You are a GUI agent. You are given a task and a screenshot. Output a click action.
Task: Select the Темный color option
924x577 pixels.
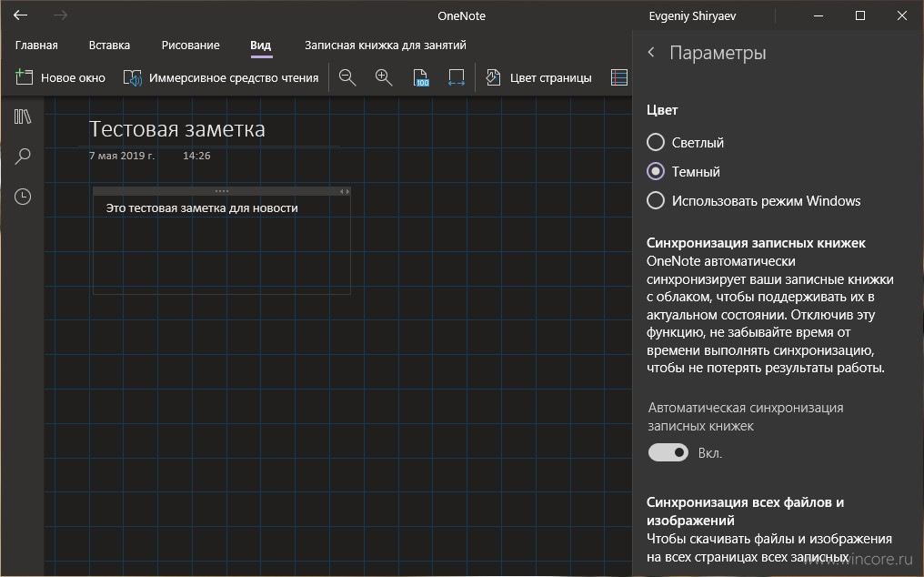click(x=684, y=172)
